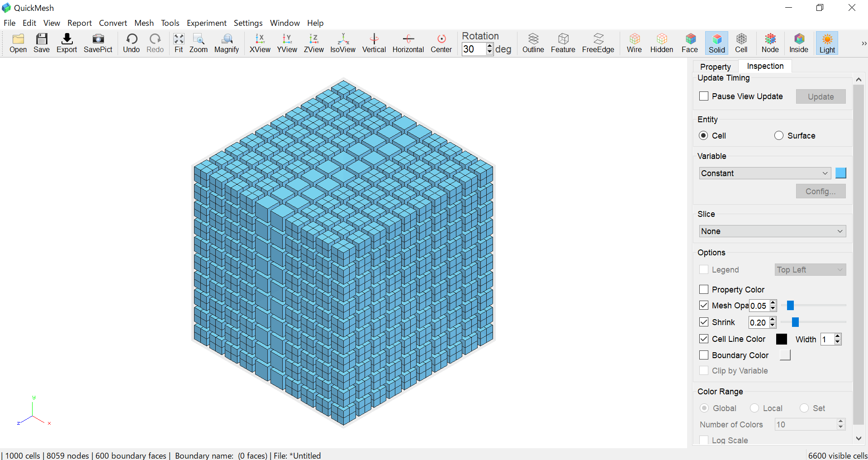The image size is (868, 460).
Task: Click the Shrink slider handle
Action: (795, 322)
